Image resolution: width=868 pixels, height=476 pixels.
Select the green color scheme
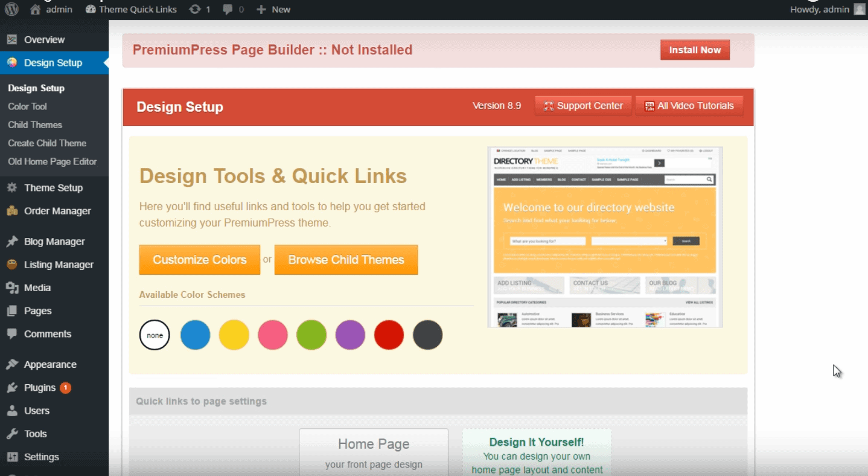pyautogui.click(x=311, y=335)
